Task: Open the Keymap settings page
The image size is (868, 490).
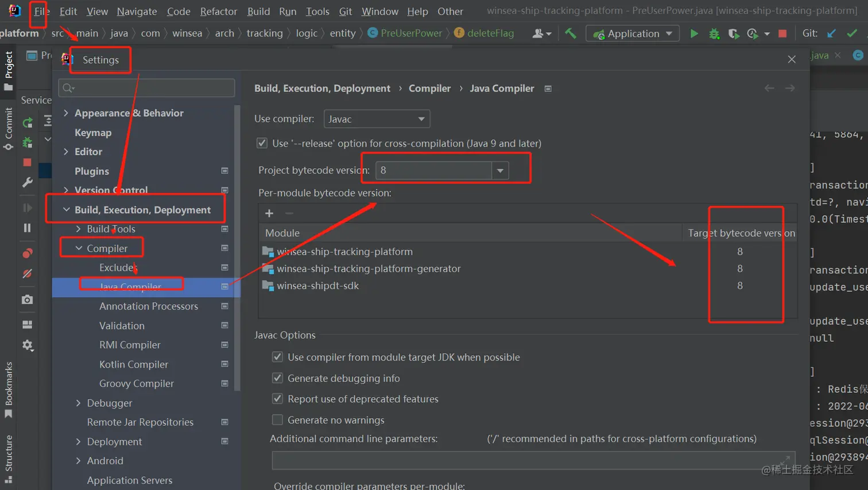Action: [x=93, y=132]
